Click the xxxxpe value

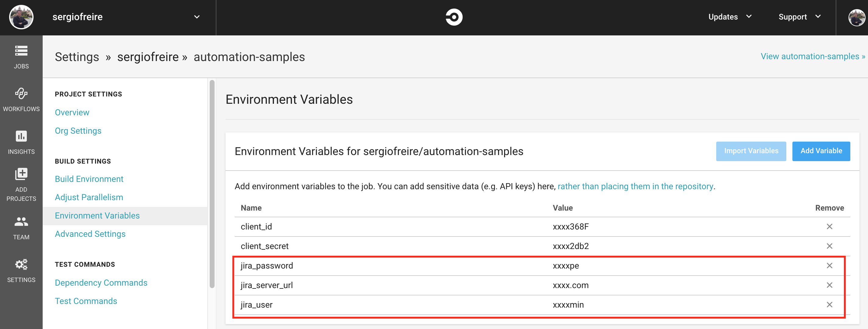point(566,266)
